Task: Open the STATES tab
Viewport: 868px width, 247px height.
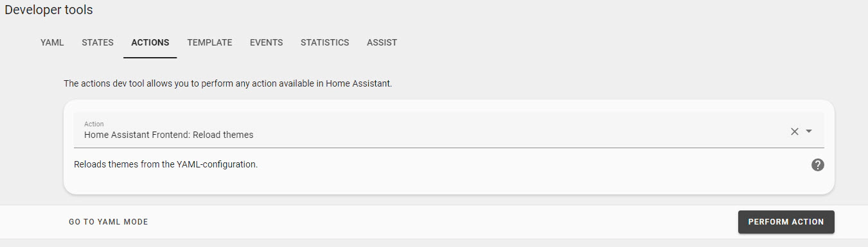Action: pyautogui.click(x=98, y=42)
